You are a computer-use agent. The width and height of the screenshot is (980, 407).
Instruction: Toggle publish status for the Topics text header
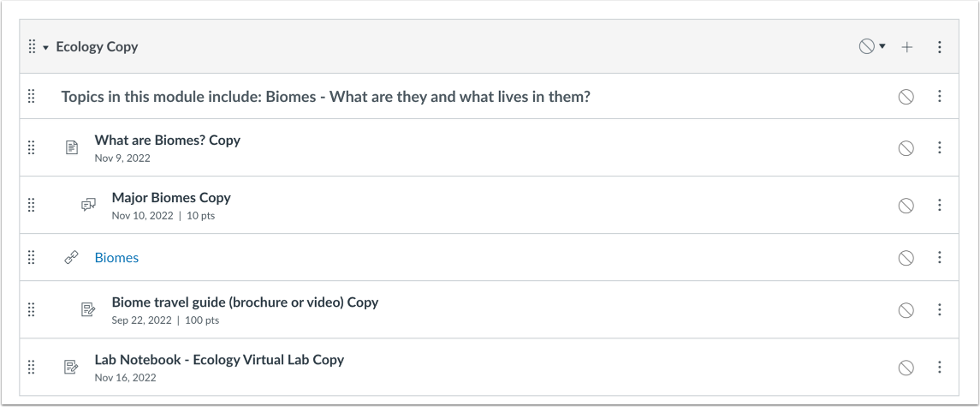point(906,97)
